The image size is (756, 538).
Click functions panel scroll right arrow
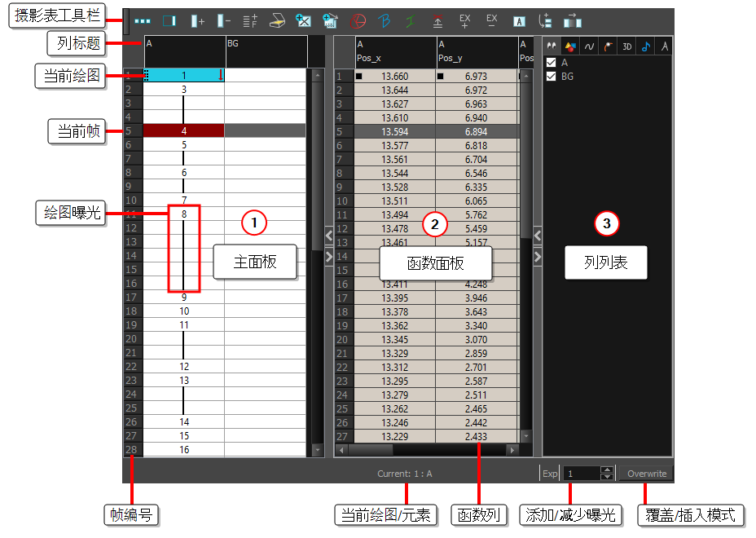[512, 450]
